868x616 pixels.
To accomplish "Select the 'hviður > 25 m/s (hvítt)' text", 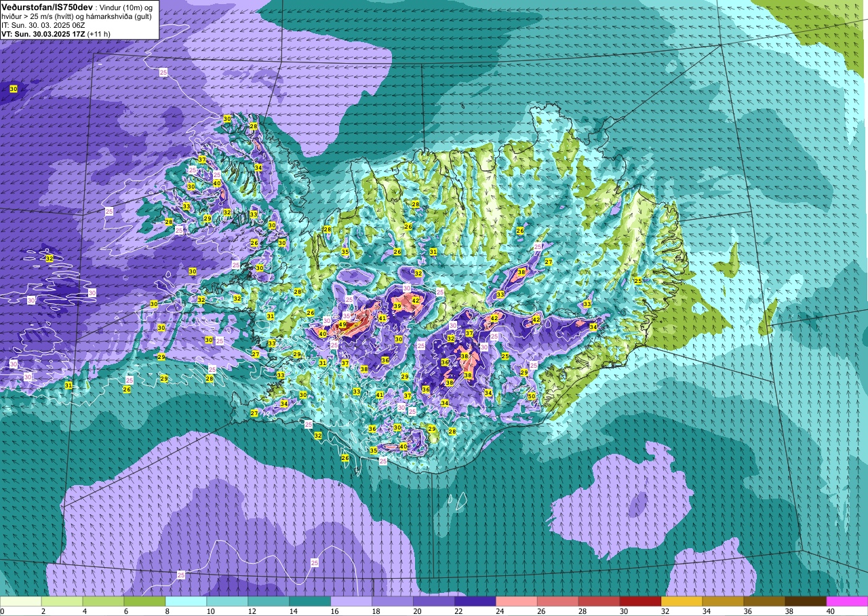I will [x=37, y=16].
